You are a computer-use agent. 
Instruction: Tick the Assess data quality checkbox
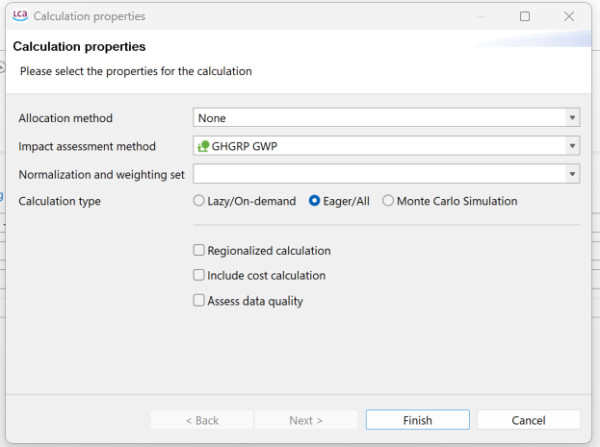(x=199, y=300)
